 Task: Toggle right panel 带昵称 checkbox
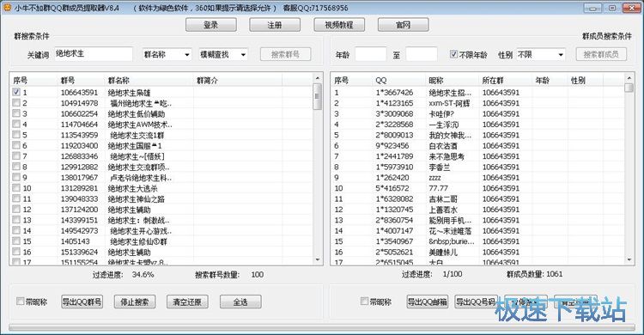(364, 301)
